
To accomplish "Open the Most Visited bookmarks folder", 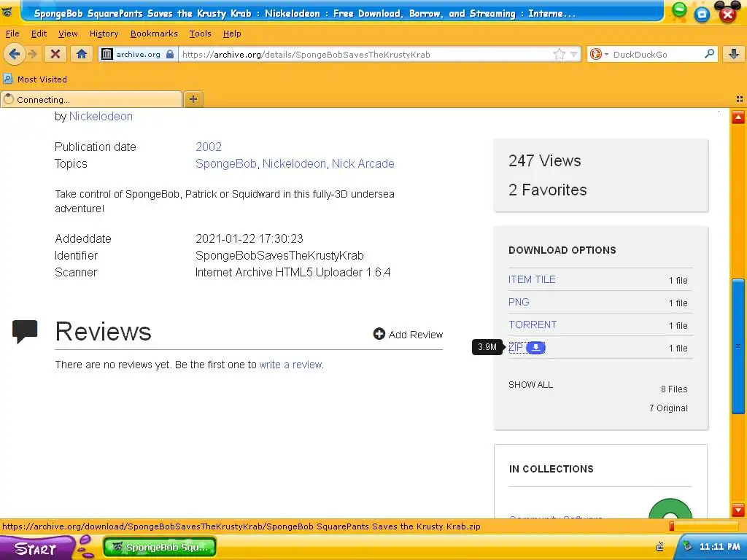I will tap(35, 79).
